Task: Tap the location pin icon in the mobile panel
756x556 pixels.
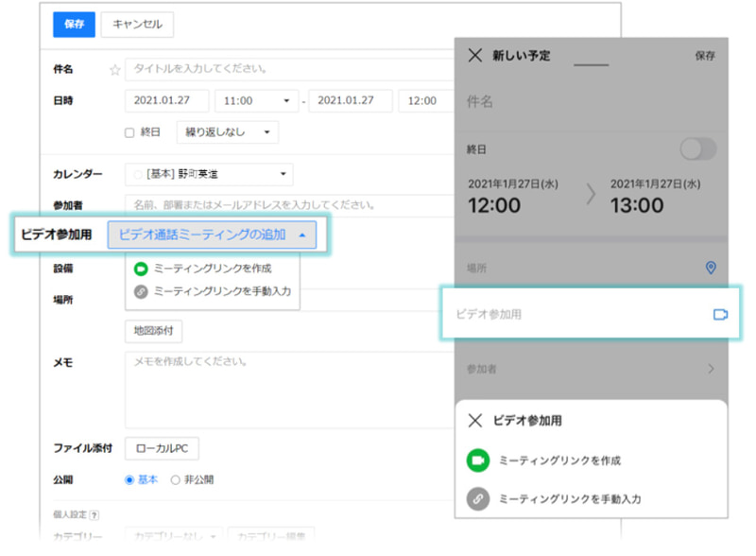Action: click(x=712, y=268)
